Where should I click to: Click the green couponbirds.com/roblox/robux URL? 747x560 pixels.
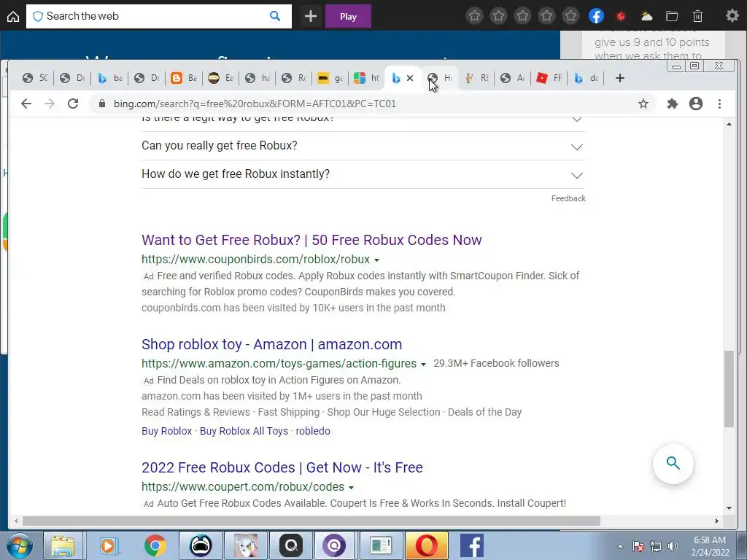(256, 259)
